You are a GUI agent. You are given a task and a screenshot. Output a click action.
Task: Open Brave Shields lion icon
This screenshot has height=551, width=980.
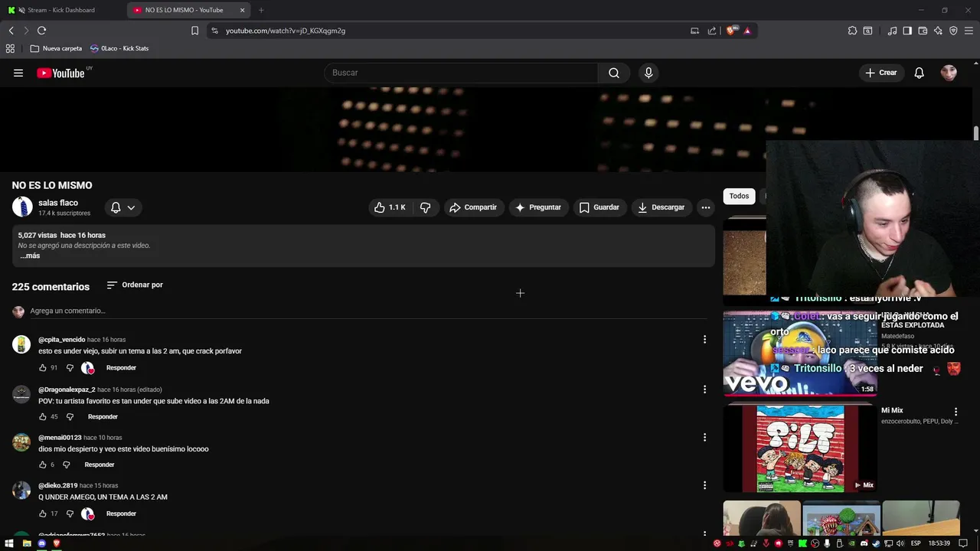[731, 31]
